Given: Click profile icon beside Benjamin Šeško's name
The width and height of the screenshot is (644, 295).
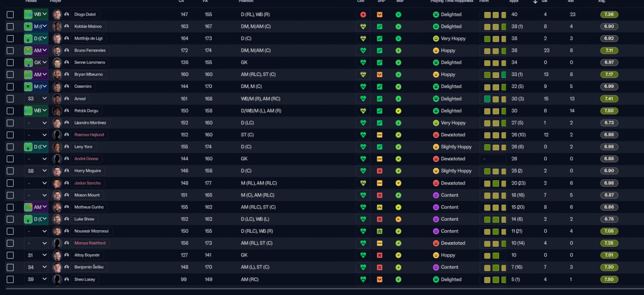Looking at the screenshot, I should pos(66,267).
